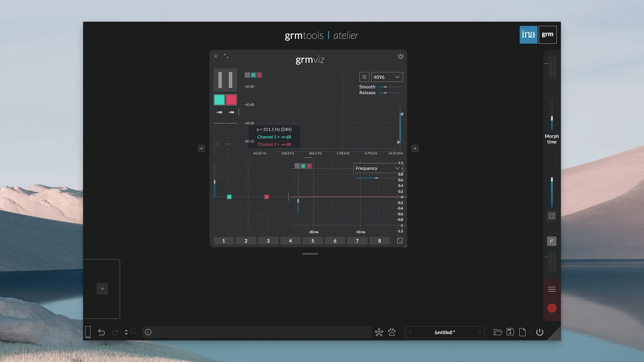Select preset slot 5 in grmviz
The height and width of the screenshot is (362, 644).
[x=313, y=241]
